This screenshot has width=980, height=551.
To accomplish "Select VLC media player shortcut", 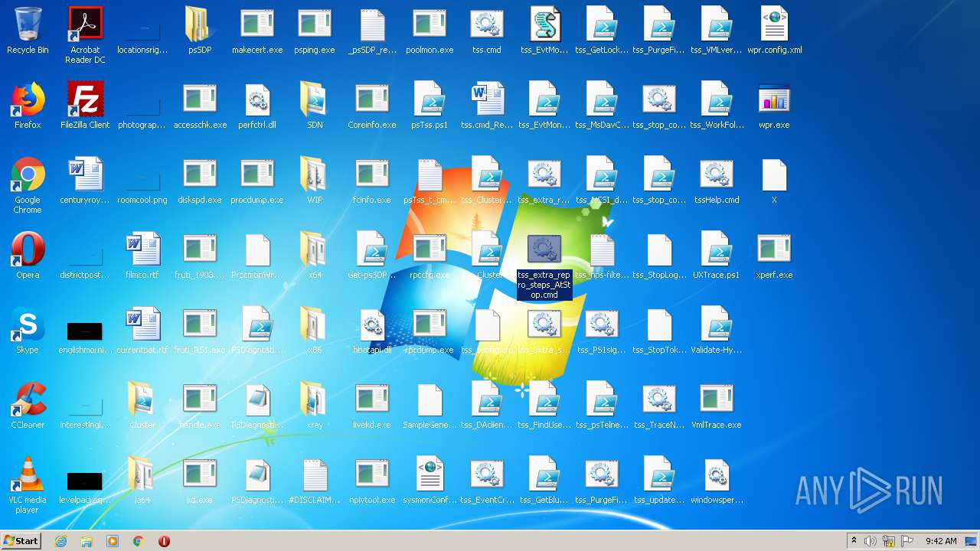I will coord(28,475).
